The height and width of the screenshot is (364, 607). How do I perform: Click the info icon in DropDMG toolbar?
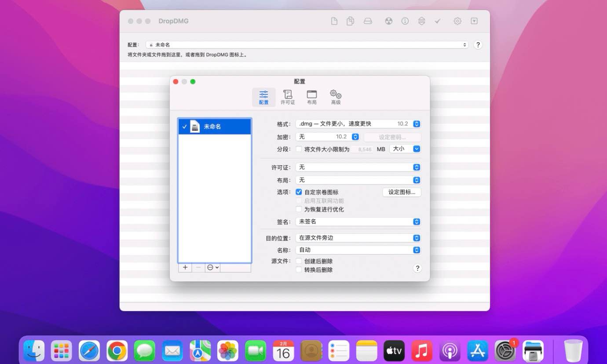point(405,21)
